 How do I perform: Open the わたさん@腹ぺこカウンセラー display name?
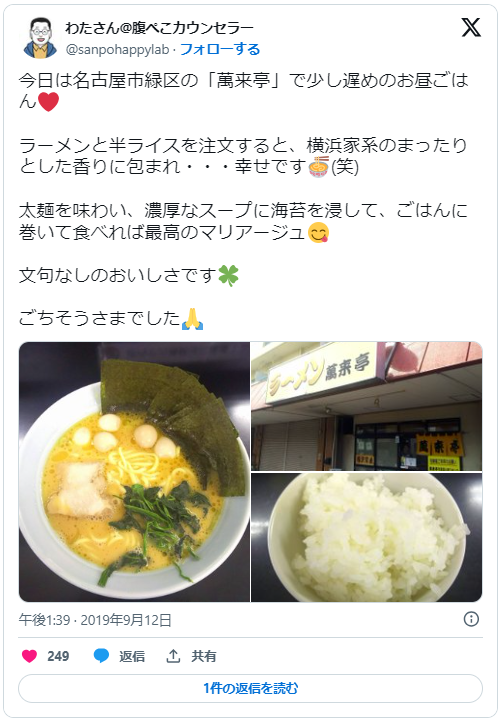tap(159, 28)
